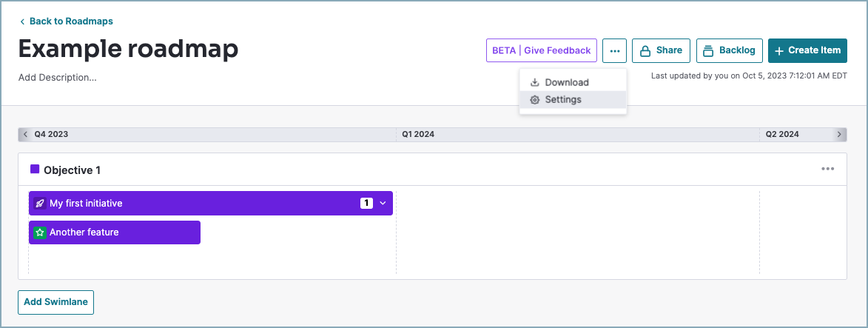Image resolution: width=868 pixels, height=328 pixels.
Task: Click BETA Give Feedback button
Action: tap(542, 50)
